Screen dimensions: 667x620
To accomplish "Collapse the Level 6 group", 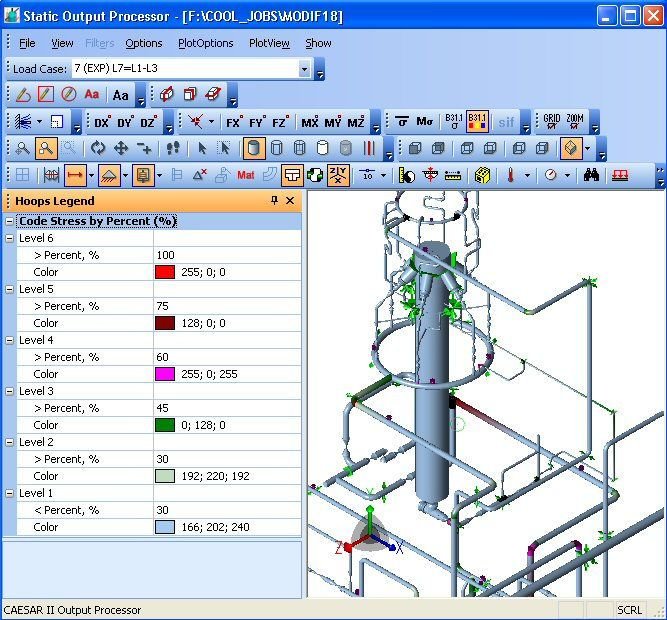I will (x=10, y=238).
